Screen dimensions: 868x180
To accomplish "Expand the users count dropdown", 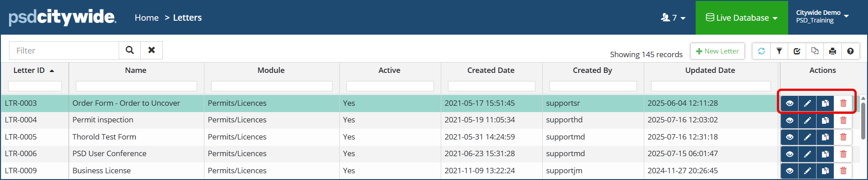I will [x=673, y=18].
